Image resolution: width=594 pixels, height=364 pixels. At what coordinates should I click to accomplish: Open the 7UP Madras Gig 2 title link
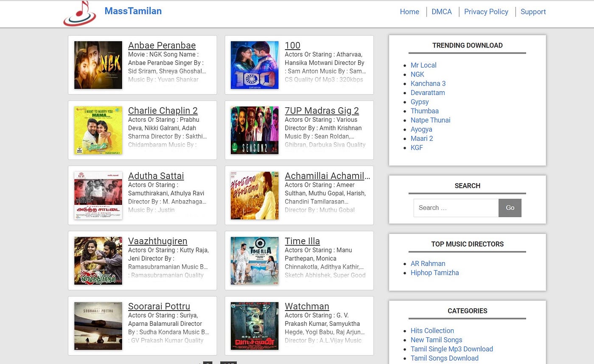pyautogui.click(x=322, y=111)
